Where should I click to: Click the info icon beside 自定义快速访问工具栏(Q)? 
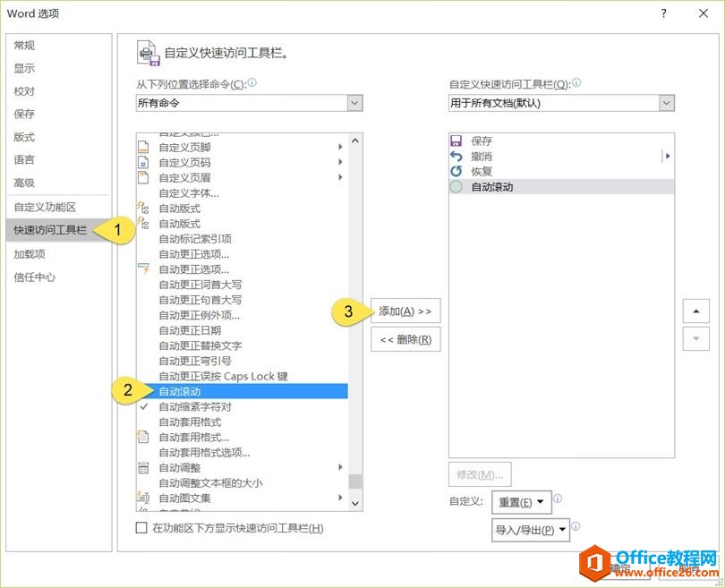click(576, 82)
